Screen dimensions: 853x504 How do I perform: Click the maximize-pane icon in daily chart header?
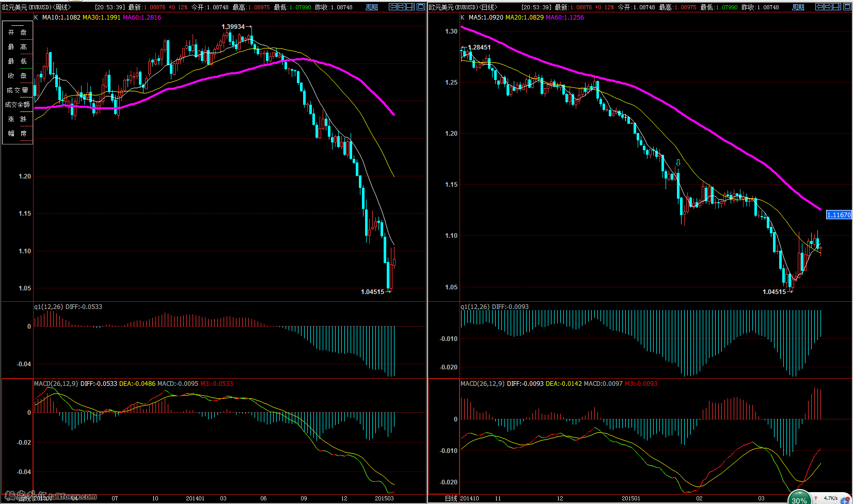click(x=847, y=7)
